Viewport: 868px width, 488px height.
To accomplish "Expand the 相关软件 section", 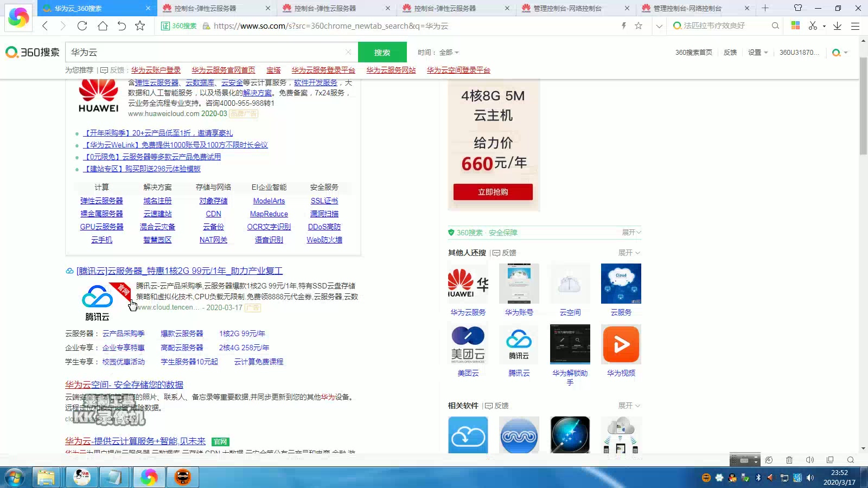I will click(x=629, y=406).
